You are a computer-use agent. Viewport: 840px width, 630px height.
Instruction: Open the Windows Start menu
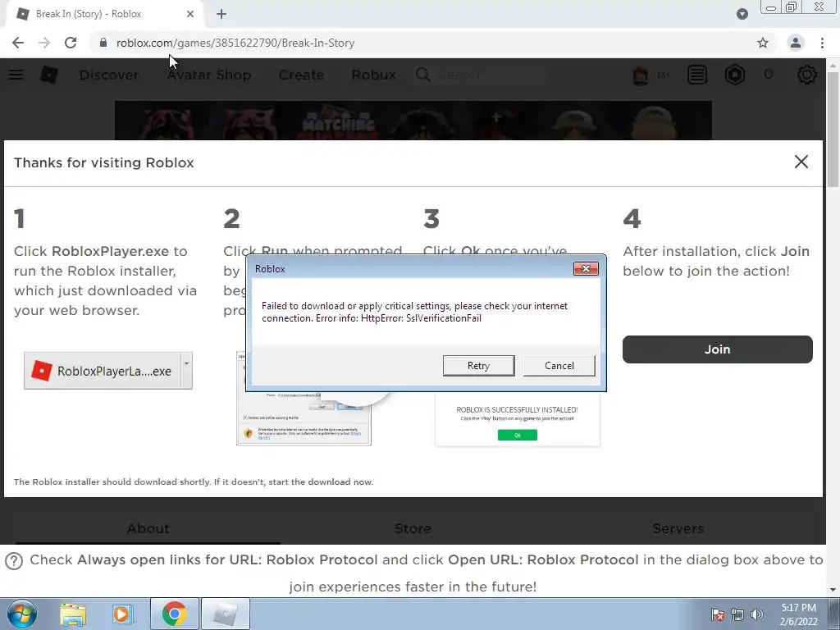coord(22,614)
